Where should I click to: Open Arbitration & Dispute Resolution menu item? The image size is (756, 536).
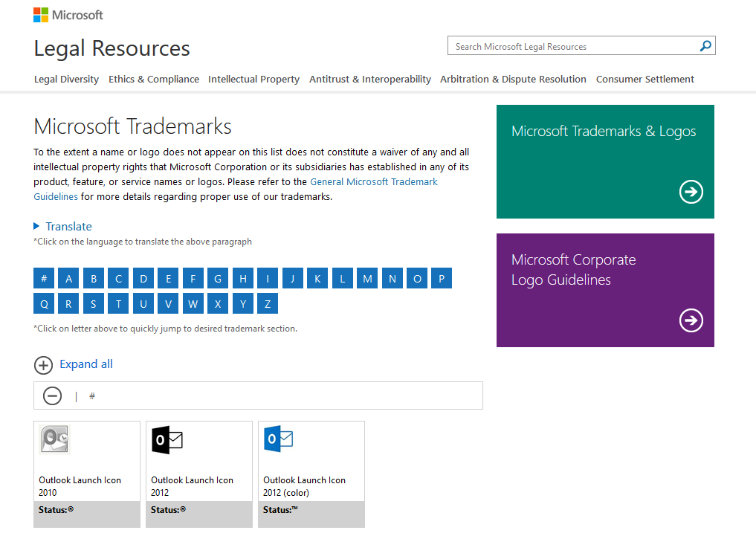click(513, 79)
